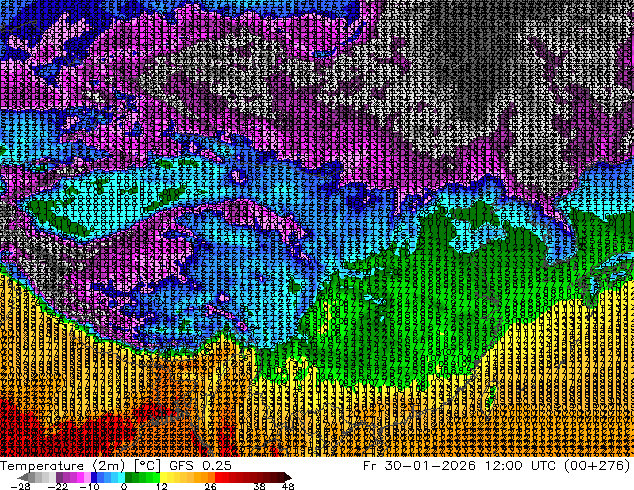
Task: Click the gray left arrow end of colorbar
Action: click(x=23, y=477)
